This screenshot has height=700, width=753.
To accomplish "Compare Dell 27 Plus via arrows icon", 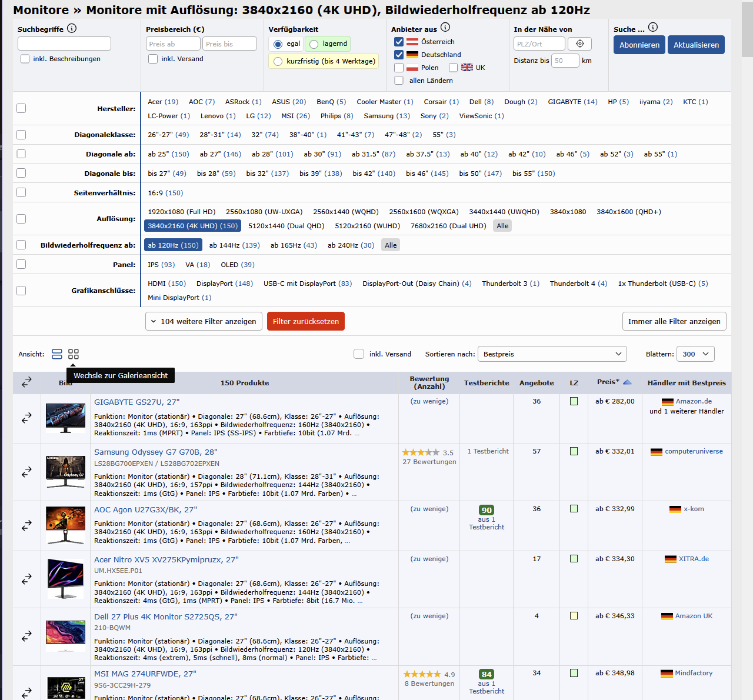I will pos(26,636).
